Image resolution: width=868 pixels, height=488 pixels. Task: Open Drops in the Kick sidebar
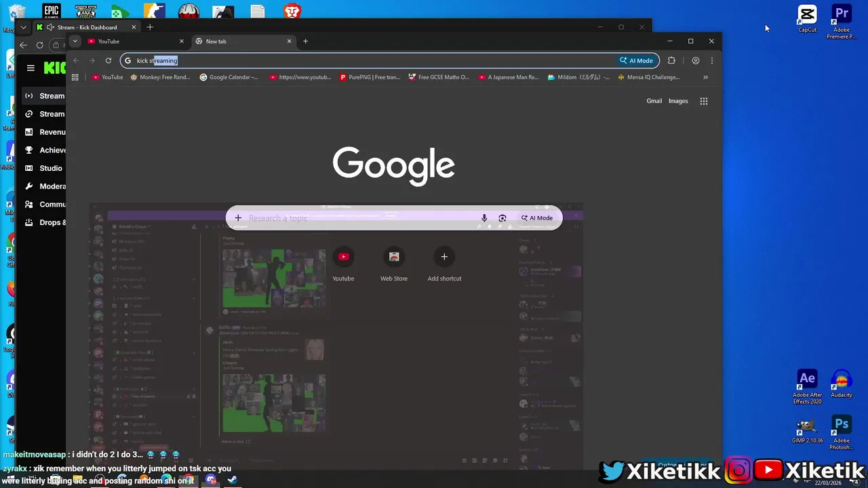click(44, 222)
